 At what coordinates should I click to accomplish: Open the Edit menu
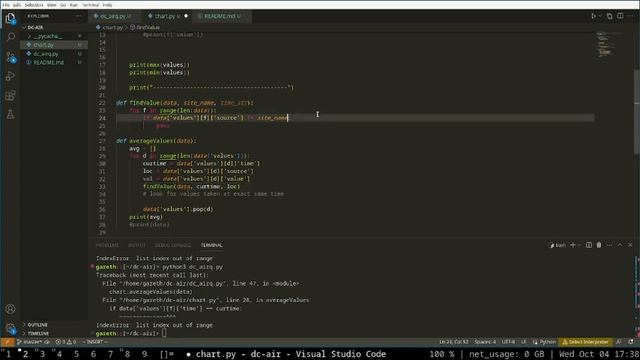click(17, 5)
